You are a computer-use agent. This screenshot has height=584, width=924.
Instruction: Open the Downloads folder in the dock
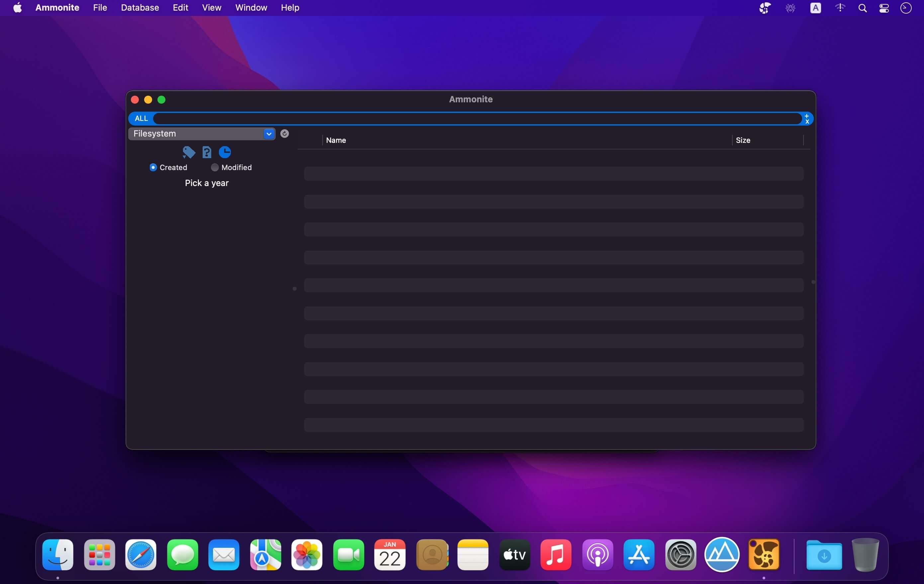click(824, 555)
